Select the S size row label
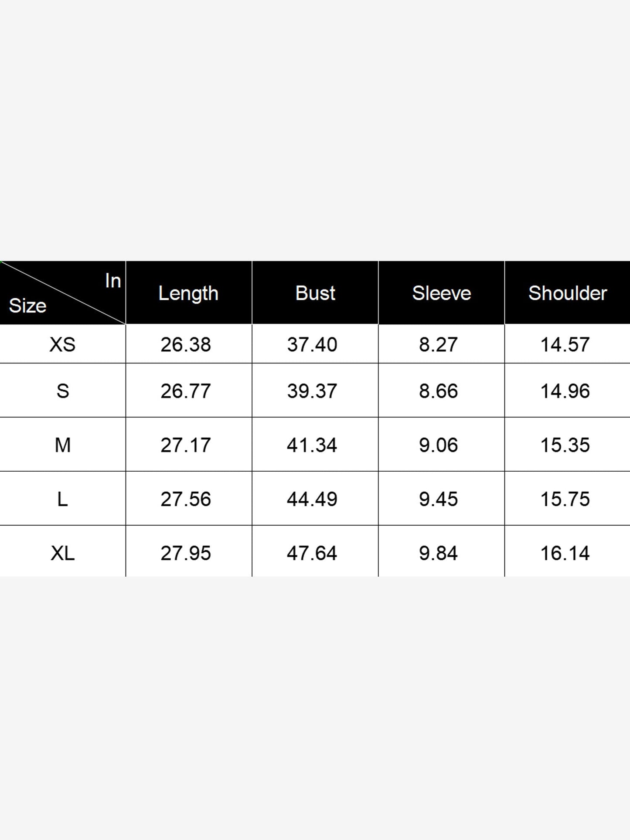The image size is (630, 840). point(62,391)
